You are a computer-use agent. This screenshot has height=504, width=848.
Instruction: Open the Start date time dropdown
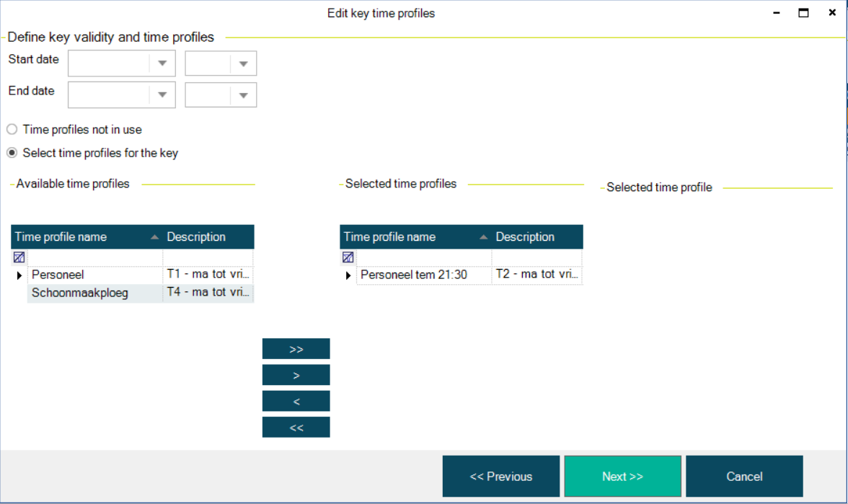coord(243,64)
